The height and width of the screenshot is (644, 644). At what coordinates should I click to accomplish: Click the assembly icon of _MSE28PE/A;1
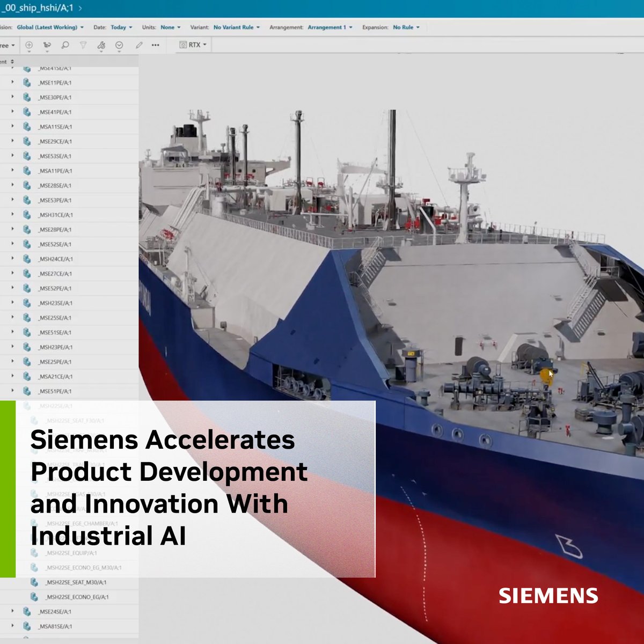26,230
